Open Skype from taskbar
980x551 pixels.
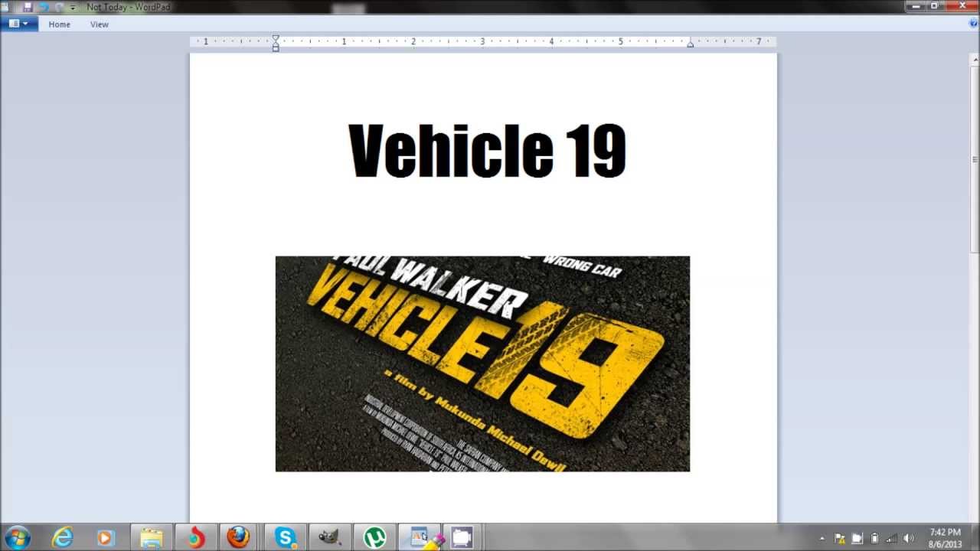click(285, 537)
